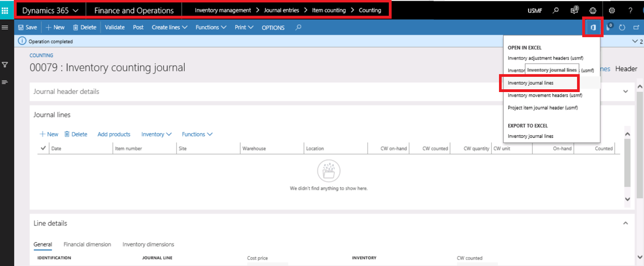Click Finance and Operations title

[134, 10]
